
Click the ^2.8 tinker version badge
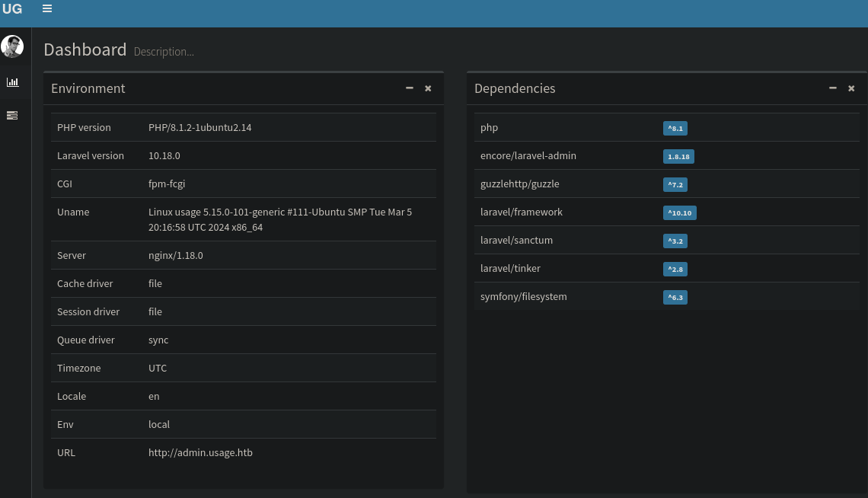(x=675, y=270)
